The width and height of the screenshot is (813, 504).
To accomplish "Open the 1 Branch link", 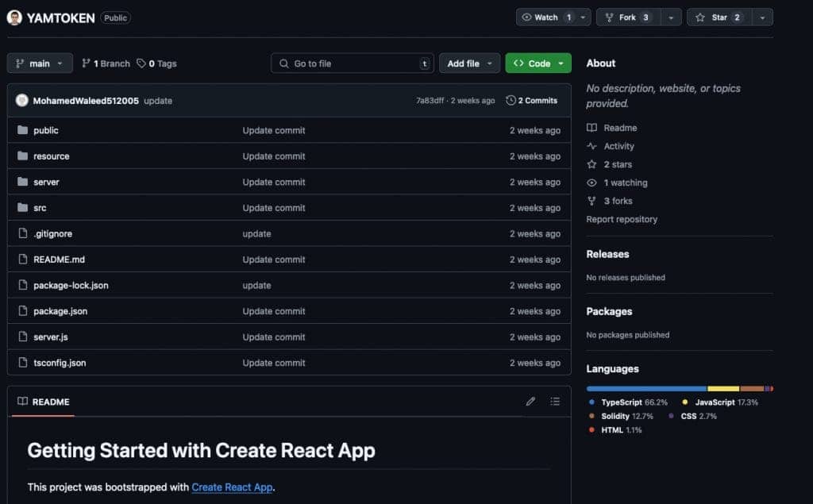I will click(x=106, y=63).
